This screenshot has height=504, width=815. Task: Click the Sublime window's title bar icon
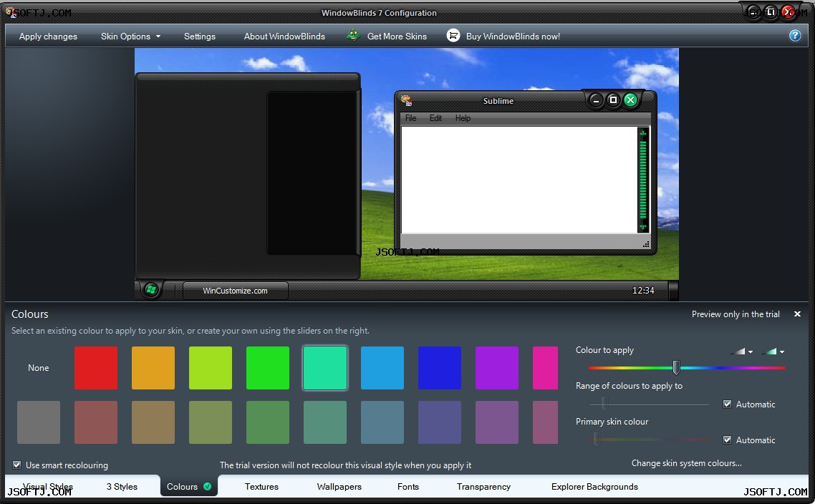(407, 100)
